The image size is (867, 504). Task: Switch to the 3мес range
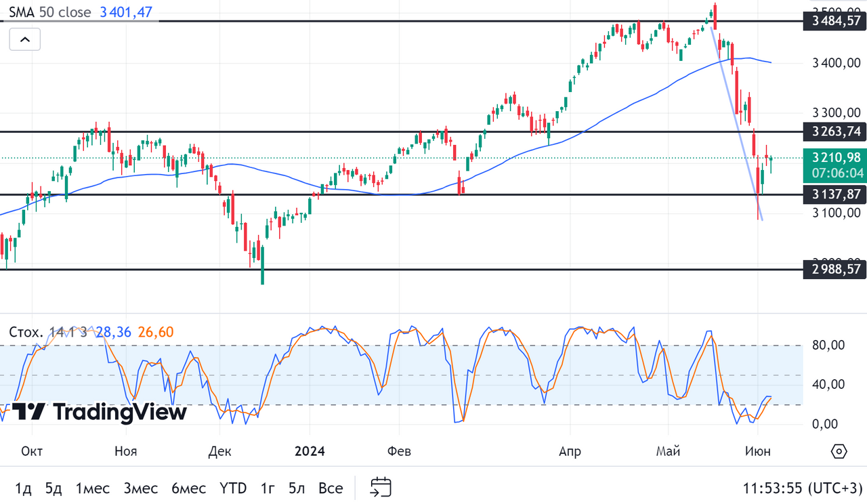[x=140, y=488]
